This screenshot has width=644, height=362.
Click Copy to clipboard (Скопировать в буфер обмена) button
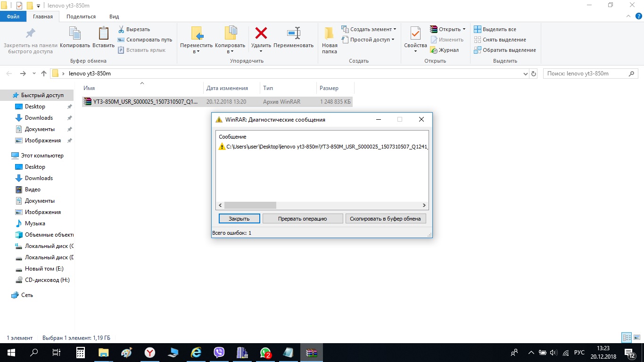coord(386,219)
